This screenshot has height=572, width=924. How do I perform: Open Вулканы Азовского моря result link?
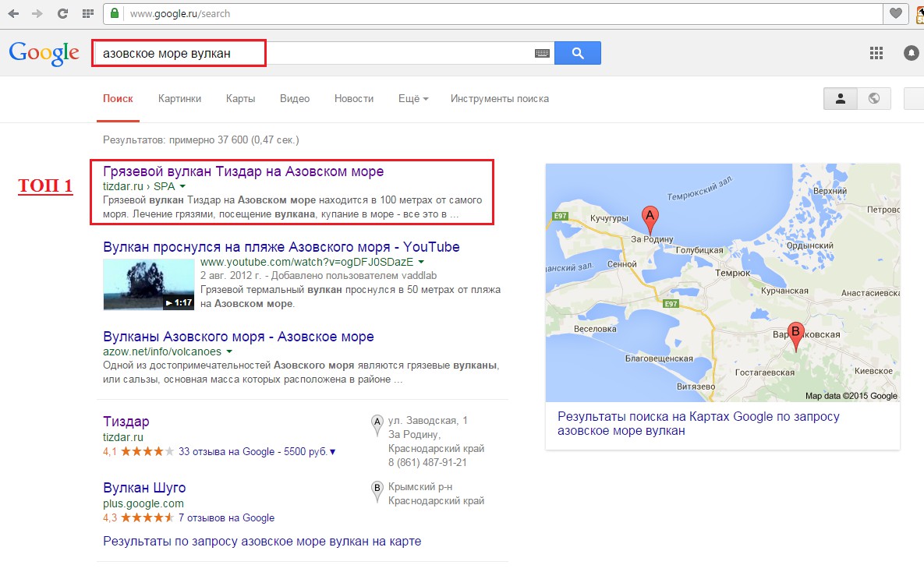tap(239, 337)
